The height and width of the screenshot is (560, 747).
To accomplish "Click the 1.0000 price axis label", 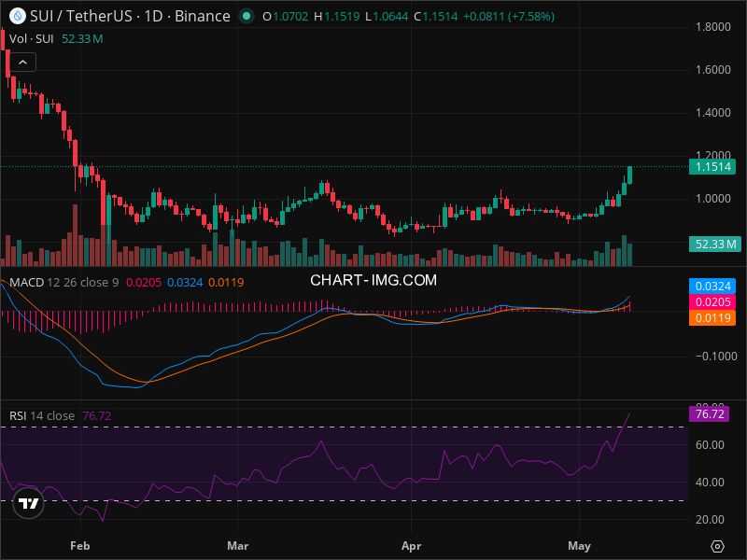I will [713, 199].
